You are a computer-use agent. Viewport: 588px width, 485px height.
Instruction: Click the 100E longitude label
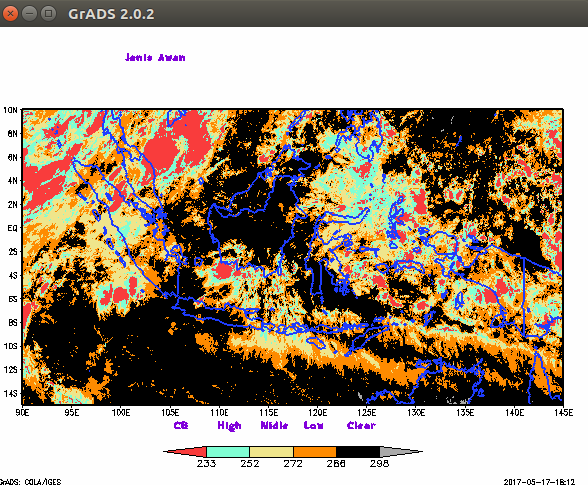pyautogui.click(x=121, y=413)
